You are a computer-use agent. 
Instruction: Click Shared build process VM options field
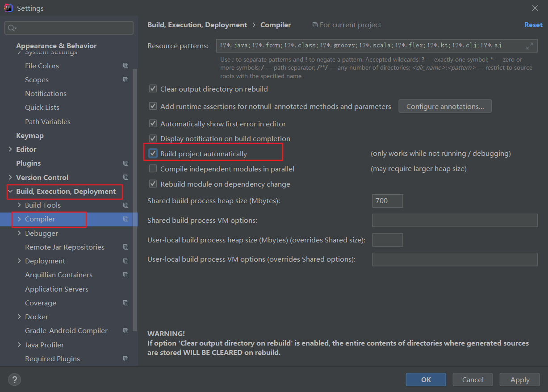(x=455, y=221)
